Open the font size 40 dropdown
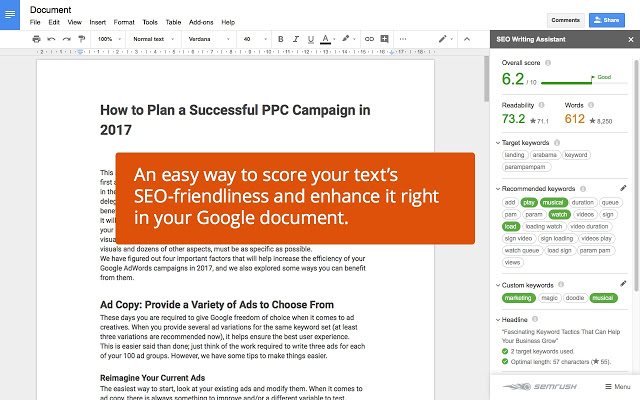The width and height of the screenshot is (640, 400). coord(255,39)
